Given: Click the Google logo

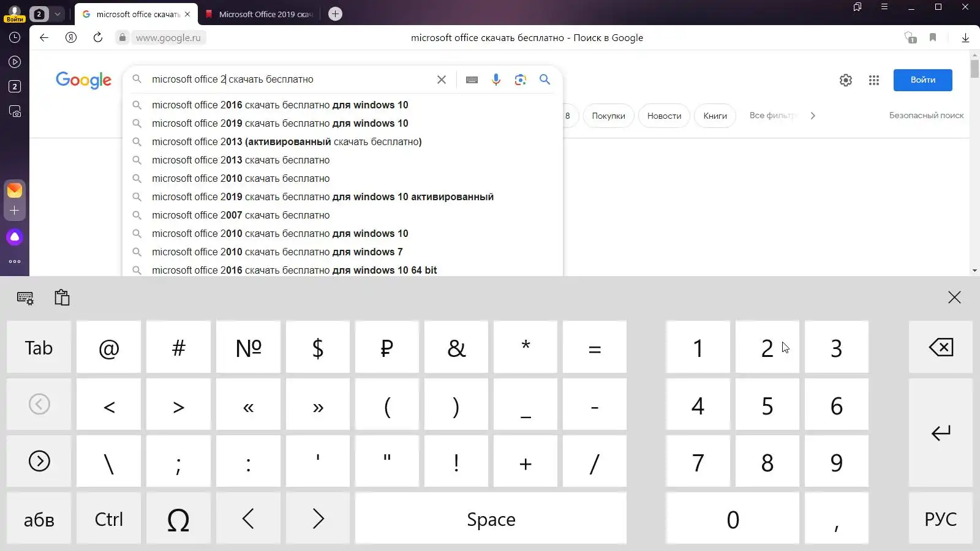Looking at the screenshot, I should pos(83,80).
